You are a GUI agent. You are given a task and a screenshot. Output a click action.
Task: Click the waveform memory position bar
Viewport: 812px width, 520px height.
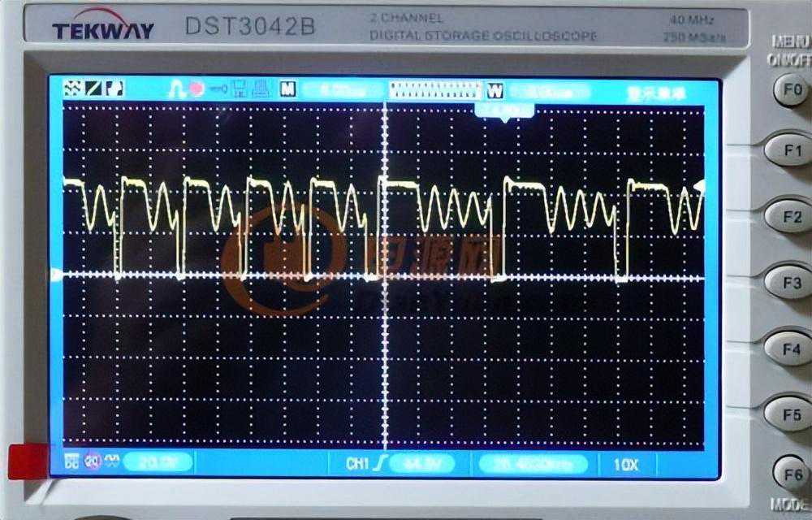[436, 89]
